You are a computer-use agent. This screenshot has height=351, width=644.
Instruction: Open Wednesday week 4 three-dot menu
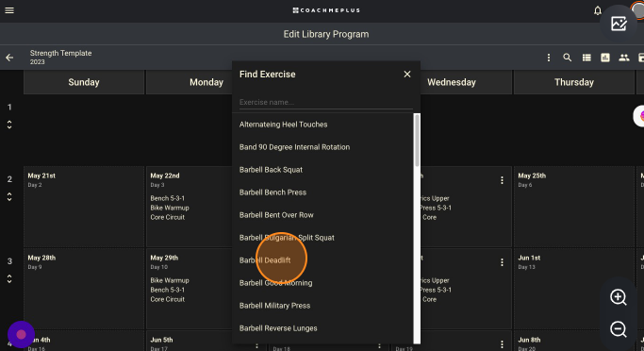pyautogui.click(x=502, y=344)
